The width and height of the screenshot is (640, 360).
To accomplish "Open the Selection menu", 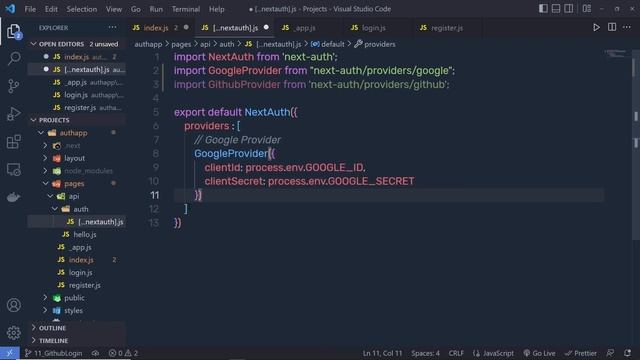I will click(82, 9).
